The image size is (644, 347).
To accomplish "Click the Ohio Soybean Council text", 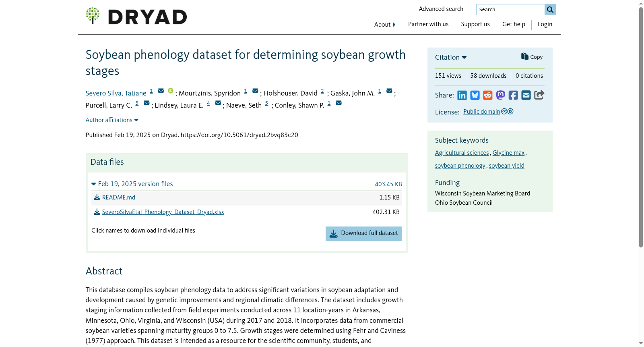I will pos(464,203).
